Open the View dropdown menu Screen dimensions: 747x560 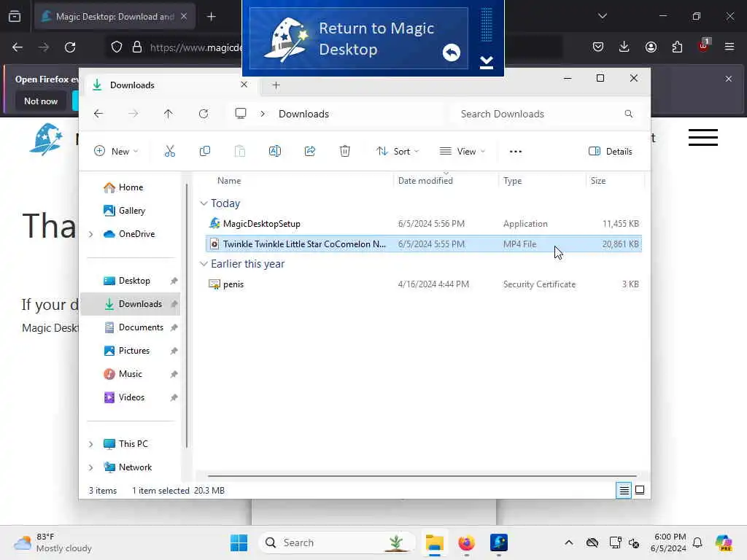[x=462, y=152]
